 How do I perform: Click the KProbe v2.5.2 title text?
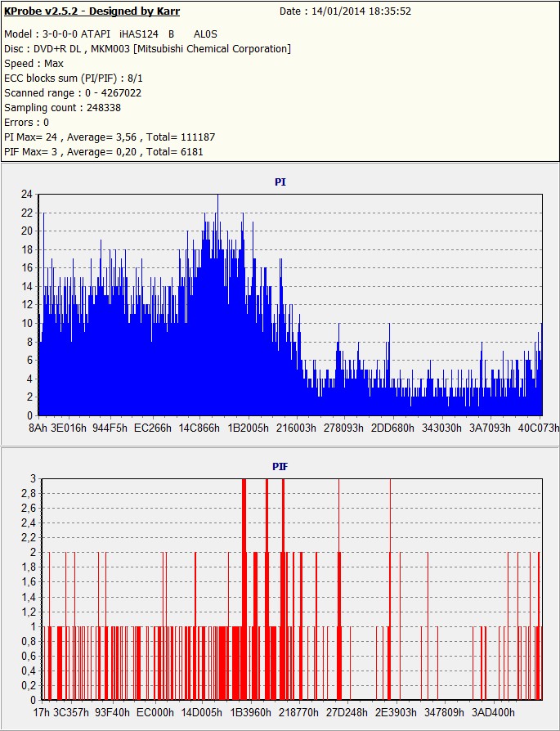coord(92,11)
